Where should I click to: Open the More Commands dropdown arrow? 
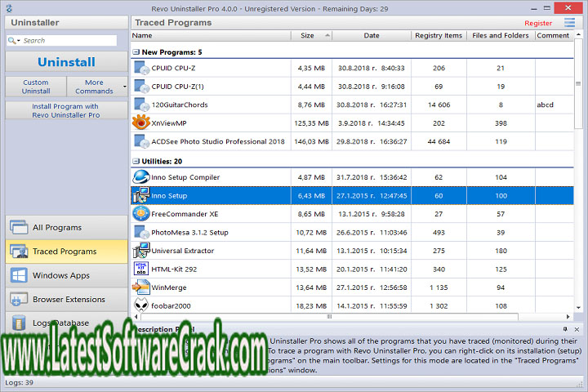[x=124, y=87]
